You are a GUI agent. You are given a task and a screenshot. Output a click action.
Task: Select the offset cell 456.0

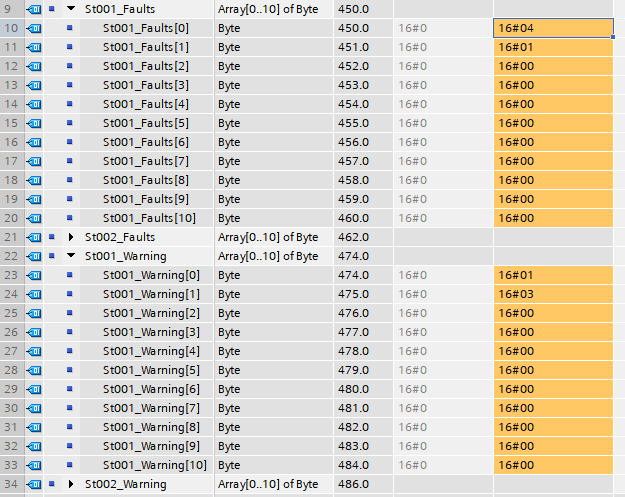[363, 142]
